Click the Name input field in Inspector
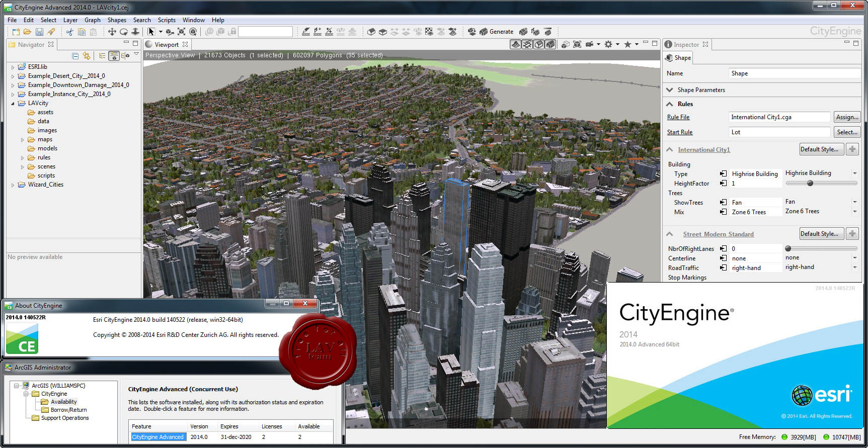 click(x=795, y=73)
